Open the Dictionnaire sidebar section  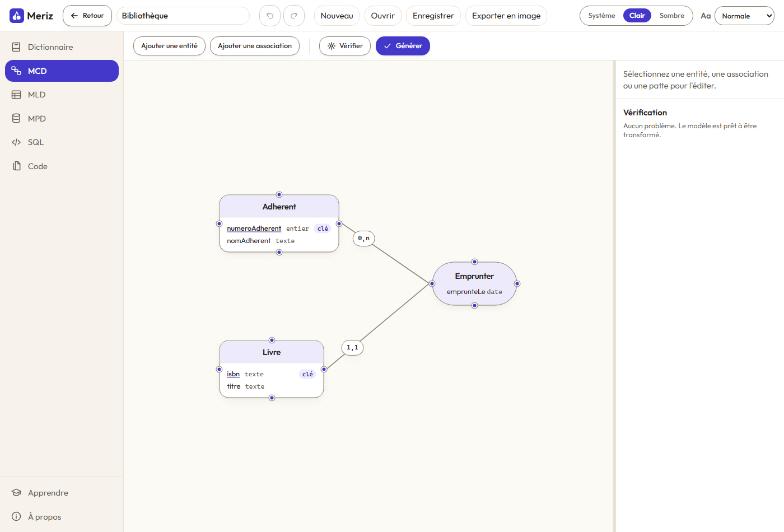(62, 47)
